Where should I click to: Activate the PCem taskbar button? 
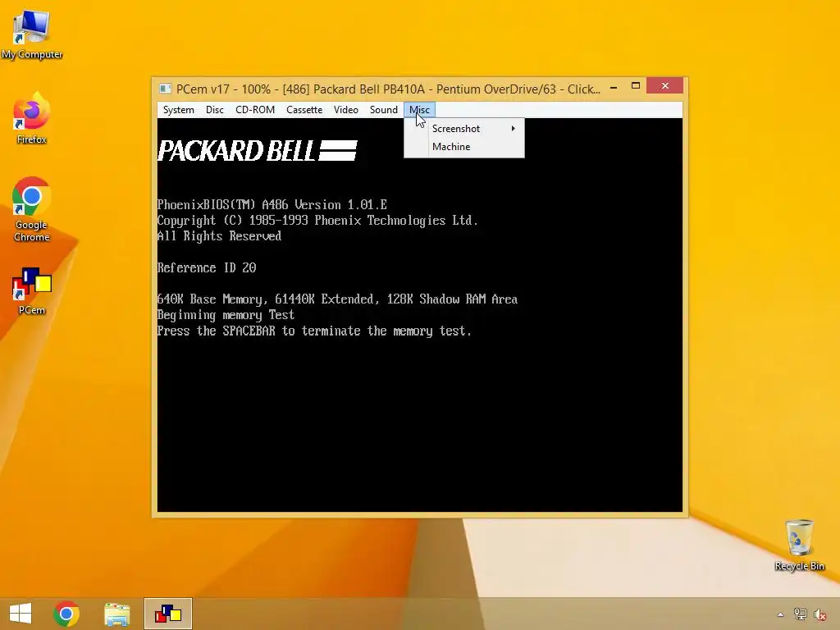(167, 614)
